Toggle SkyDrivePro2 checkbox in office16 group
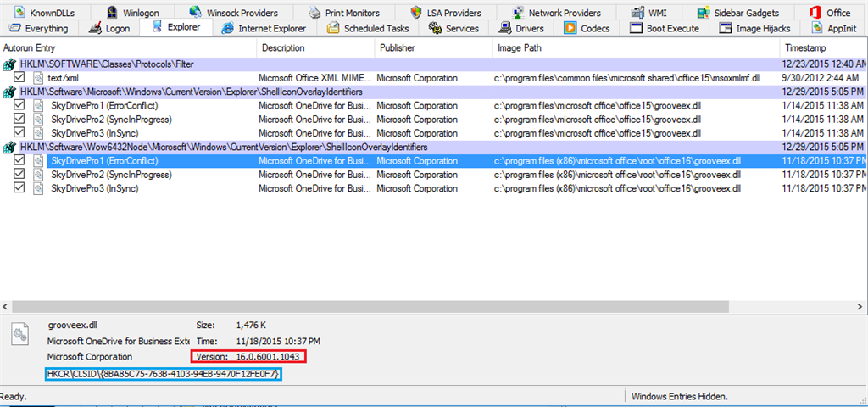 19,175
